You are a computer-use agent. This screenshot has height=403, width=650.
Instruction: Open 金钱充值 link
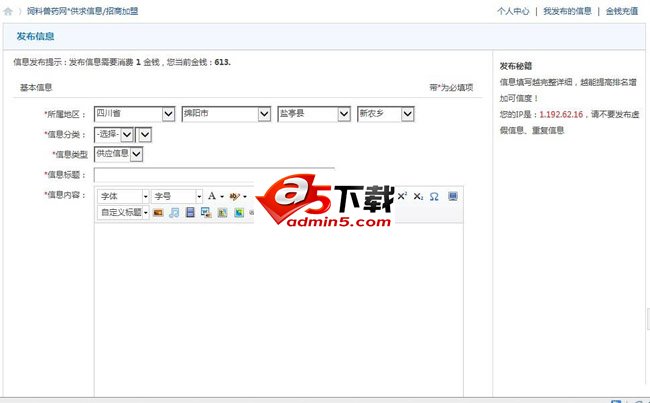coord(622,12)
